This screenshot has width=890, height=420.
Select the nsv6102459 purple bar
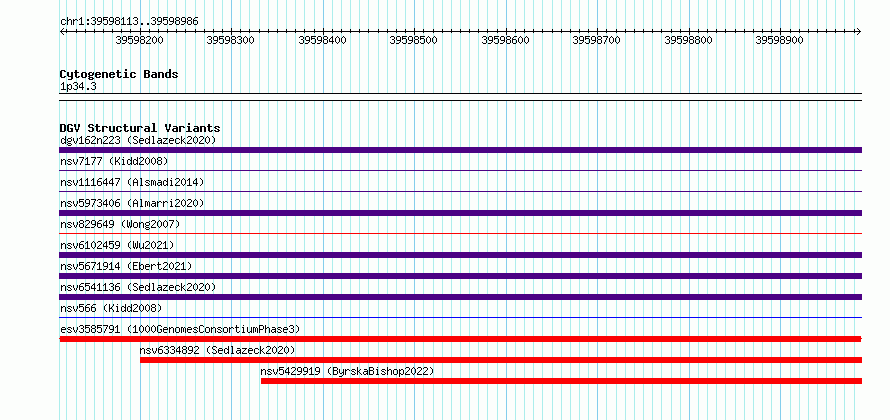tap(460, 255)
